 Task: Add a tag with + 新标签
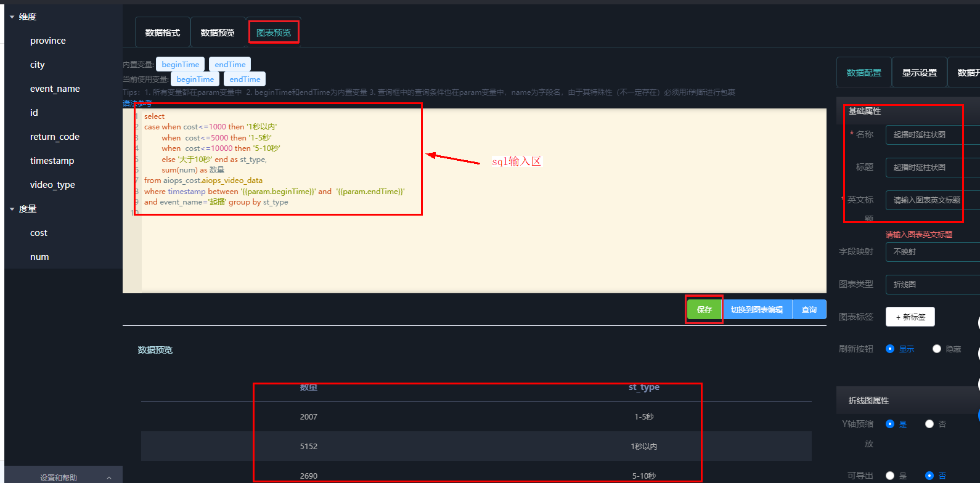[x=910, y=317]
